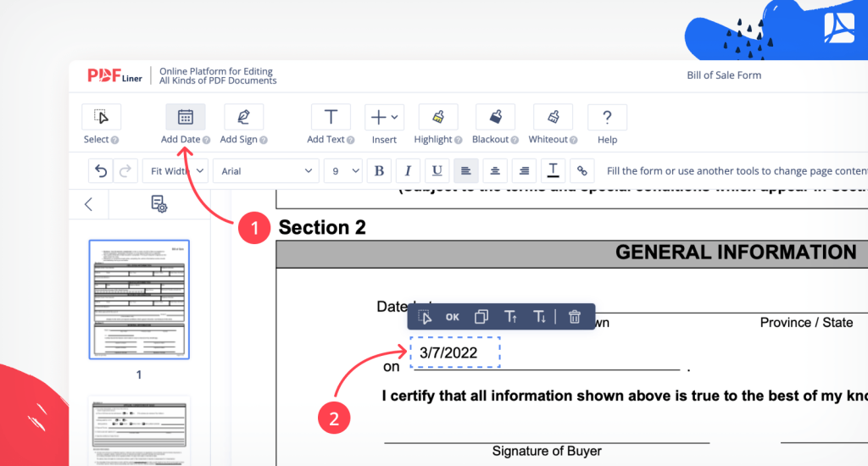Click the Select cursor tool
This screenshot has width=868, height=466.
point(101,118)
